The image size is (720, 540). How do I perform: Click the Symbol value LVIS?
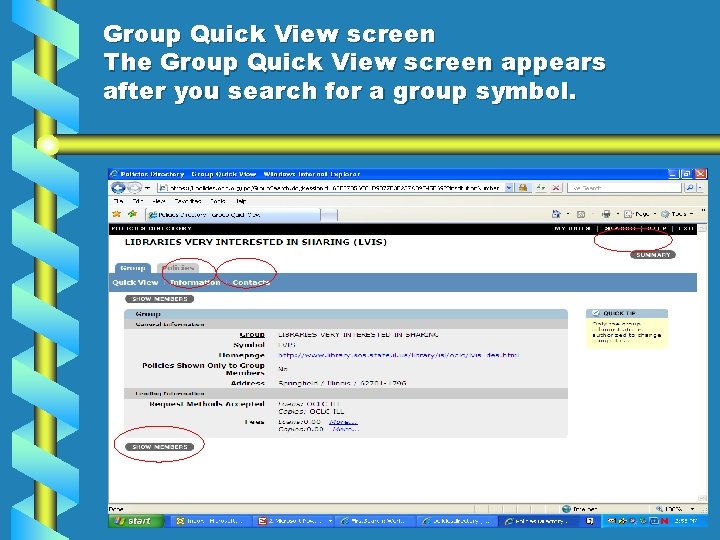coord(287,345)
